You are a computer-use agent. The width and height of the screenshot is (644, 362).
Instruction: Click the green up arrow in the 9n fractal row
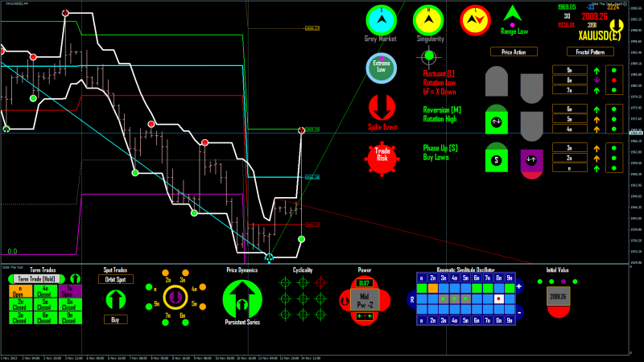pos(597,71)
